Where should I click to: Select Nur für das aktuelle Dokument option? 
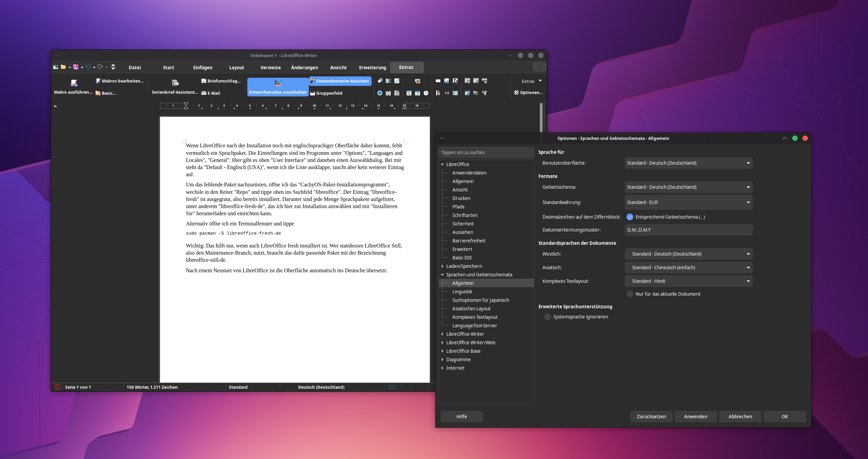630,294
